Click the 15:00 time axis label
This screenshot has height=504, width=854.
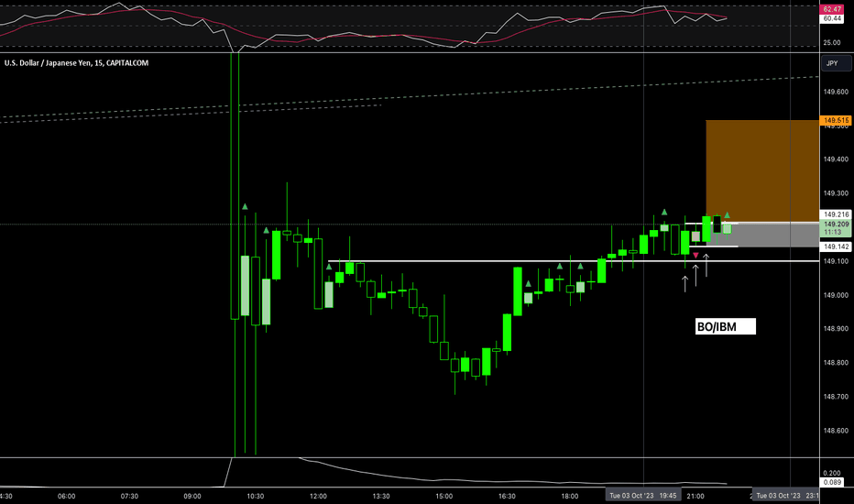point(443,496)
